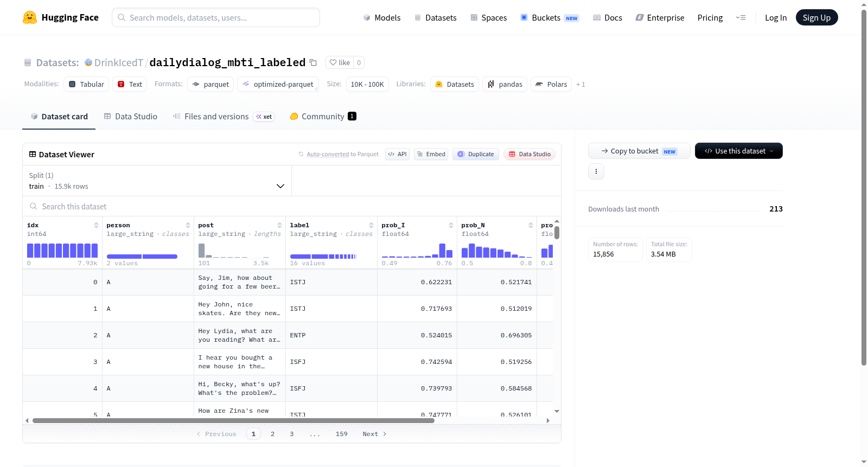
Task: Open Buckets in the top navigation
Action: (550, 17)
